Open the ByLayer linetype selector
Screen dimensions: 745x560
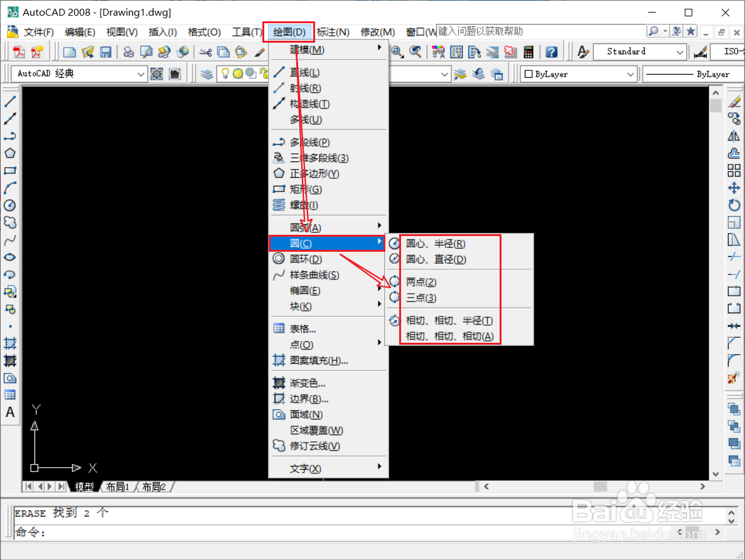coord(694,74)
